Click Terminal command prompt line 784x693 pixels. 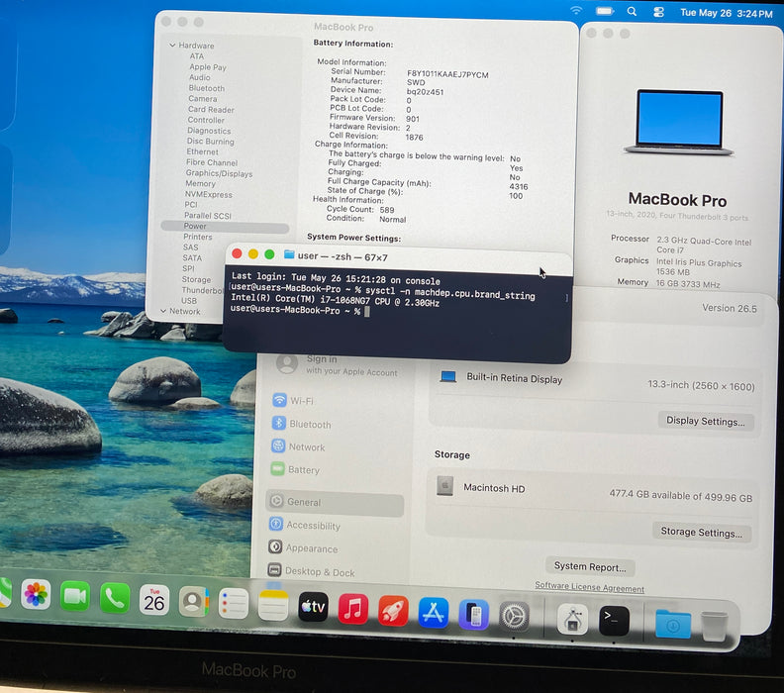[x=298, y=311]
